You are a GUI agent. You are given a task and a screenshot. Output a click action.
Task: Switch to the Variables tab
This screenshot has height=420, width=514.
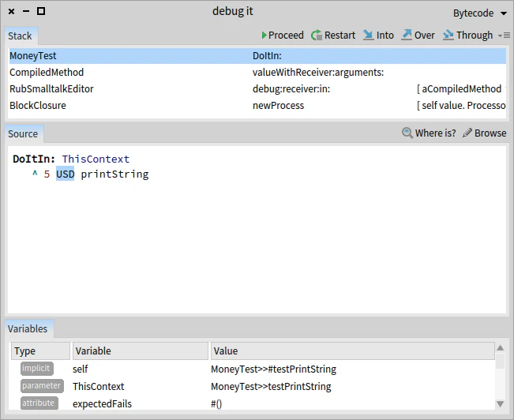28,329
